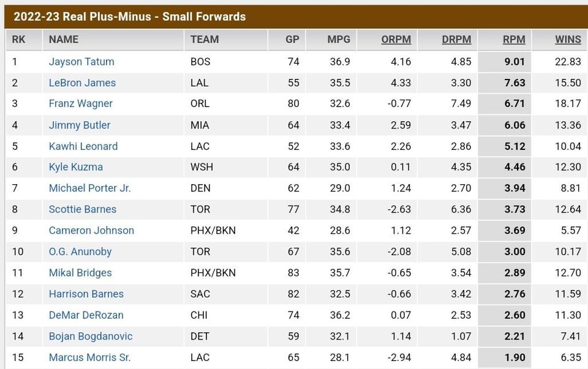Sort table by ORPM column header
588x369 pixels.
[x=396, y=39]
